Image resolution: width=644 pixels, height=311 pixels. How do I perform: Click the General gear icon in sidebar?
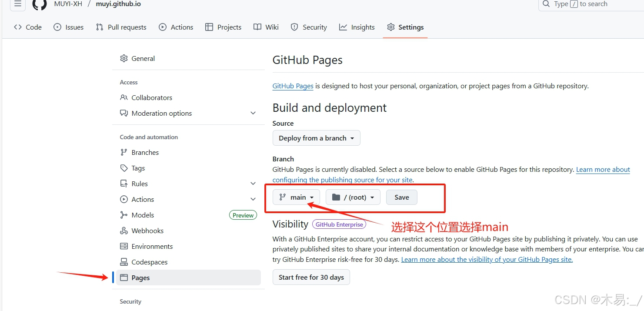coord(124,58)
